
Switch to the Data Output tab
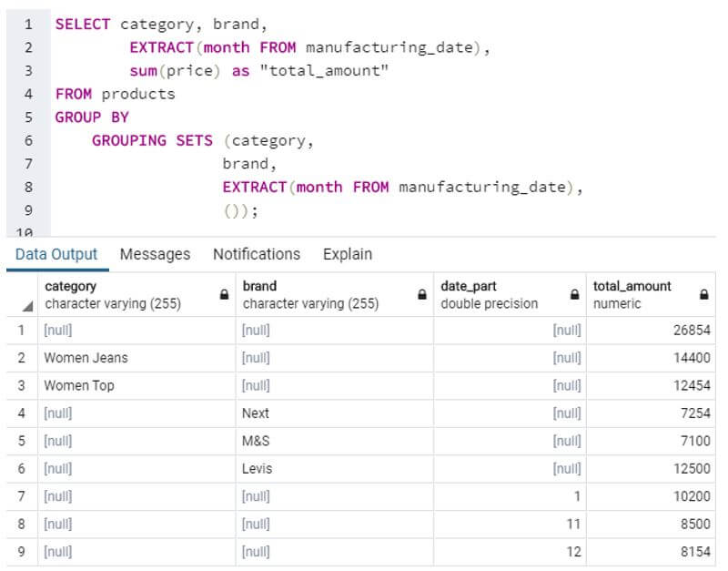[56, 254]
